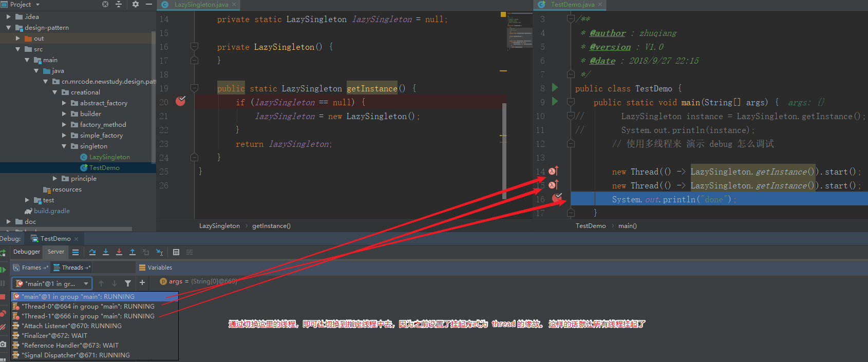Viewport: 868px width, 362px height.
Task: Toggle the breakpoint on line 20
Action: pyautogui.click(x=180, y=101)
